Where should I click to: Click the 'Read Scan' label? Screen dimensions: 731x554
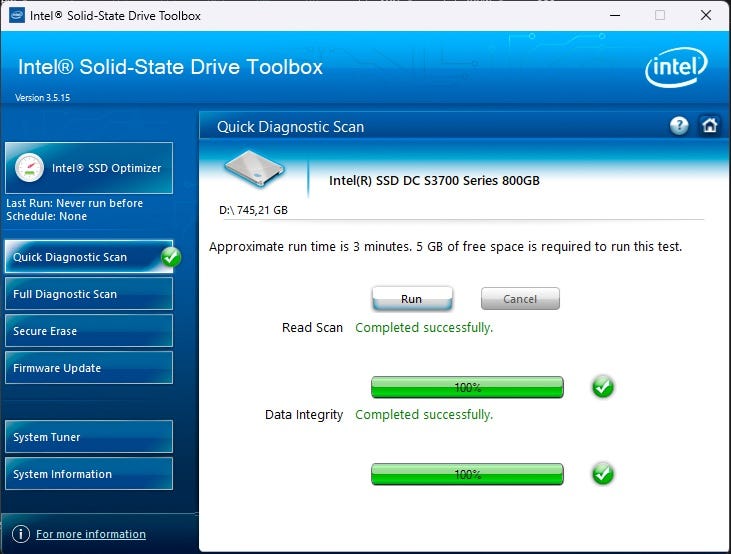coord(312,328)
